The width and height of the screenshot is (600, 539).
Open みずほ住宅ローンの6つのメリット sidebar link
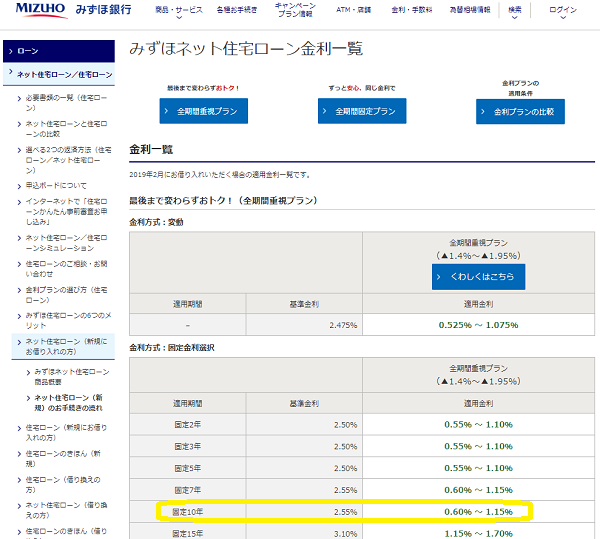tap(66, 320)
